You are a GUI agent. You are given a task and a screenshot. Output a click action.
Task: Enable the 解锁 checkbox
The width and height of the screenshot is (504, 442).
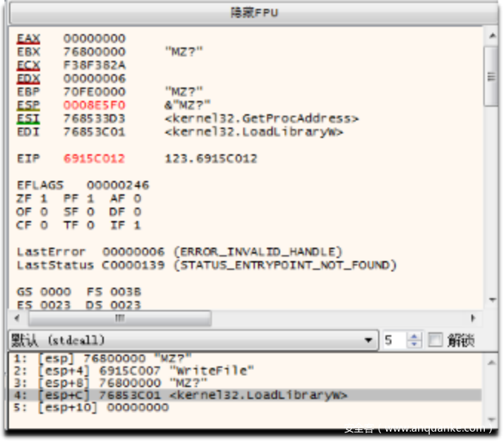pos(435,340)
